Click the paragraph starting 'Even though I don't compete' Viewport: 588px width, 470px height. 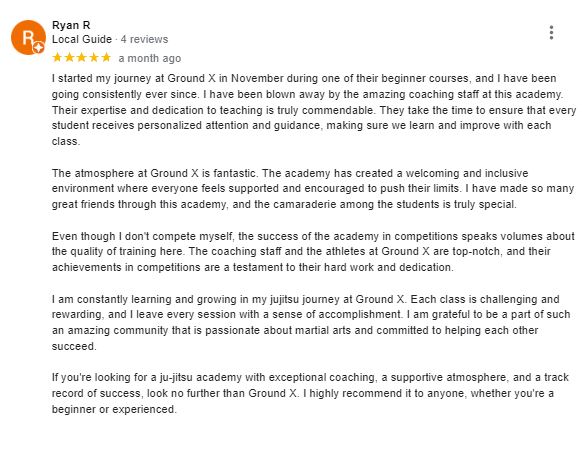pyautogui.click(x=313, y=252)
